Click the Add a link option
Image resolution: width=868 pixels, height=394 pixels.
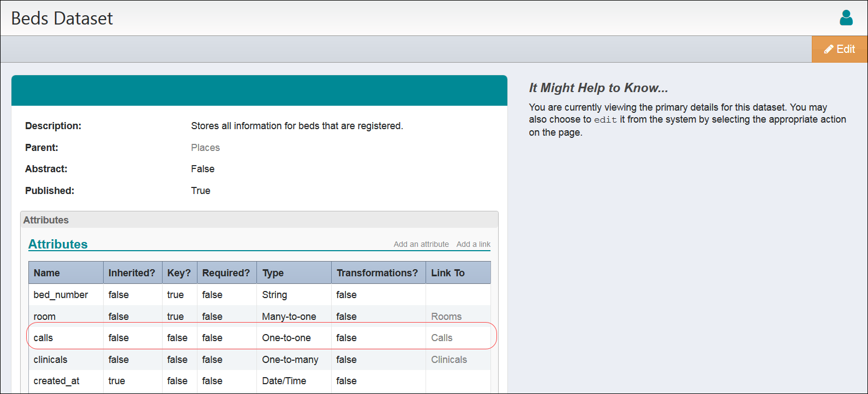point(473,244)
